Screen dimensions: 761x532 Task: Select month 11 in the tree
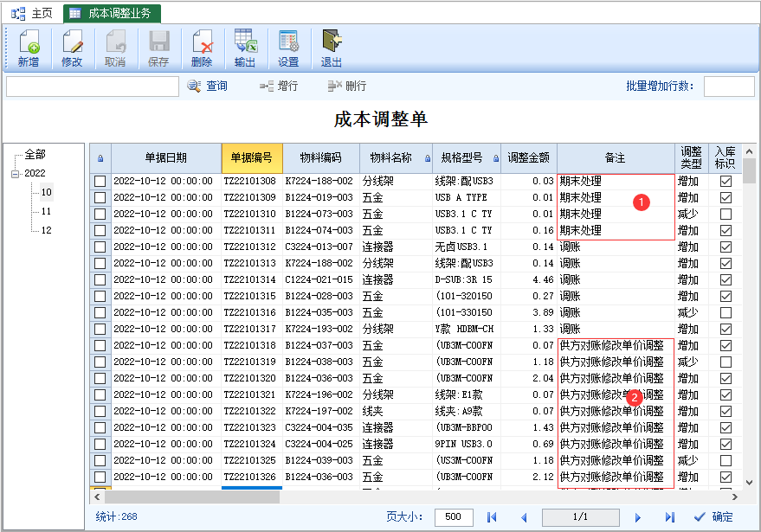tap(46, 211)
